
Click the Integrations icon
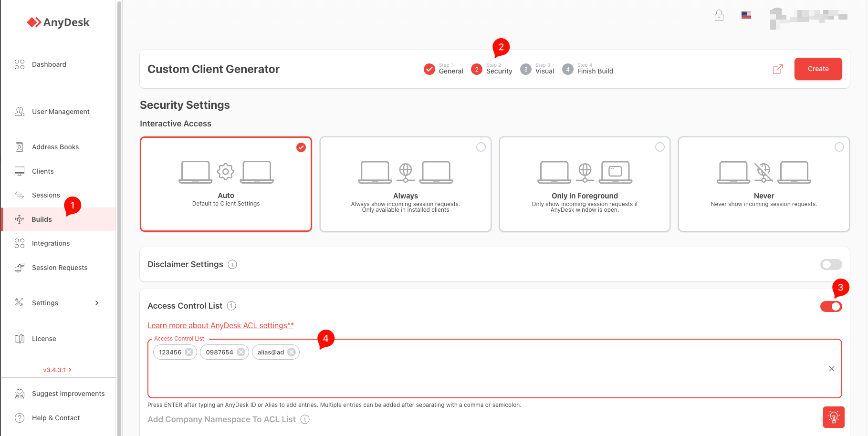(x=20, y=243)
